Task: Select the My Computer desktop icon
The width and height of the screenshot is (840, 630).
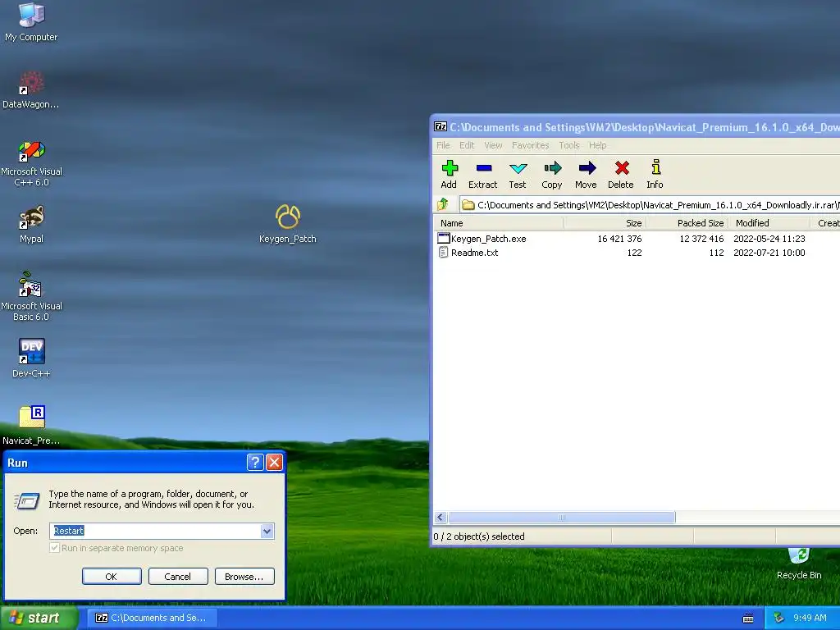Action: click(x=31, y=22)
